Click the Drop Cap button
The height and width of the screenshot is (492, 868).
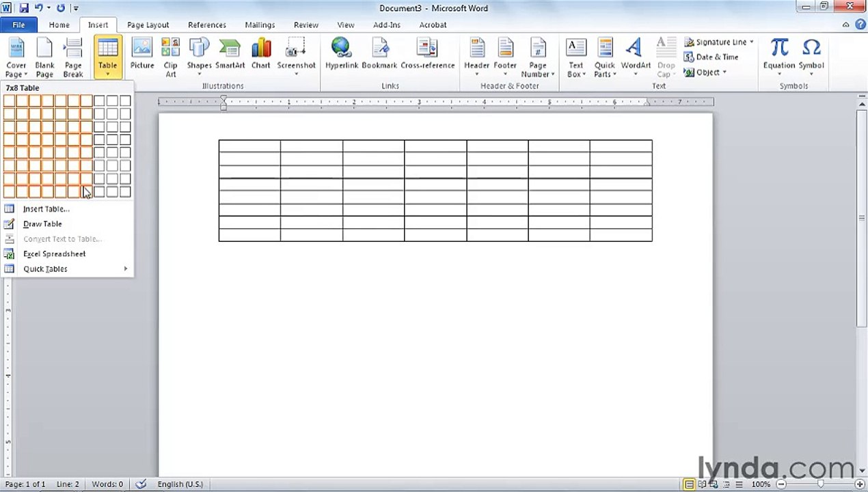666,58
